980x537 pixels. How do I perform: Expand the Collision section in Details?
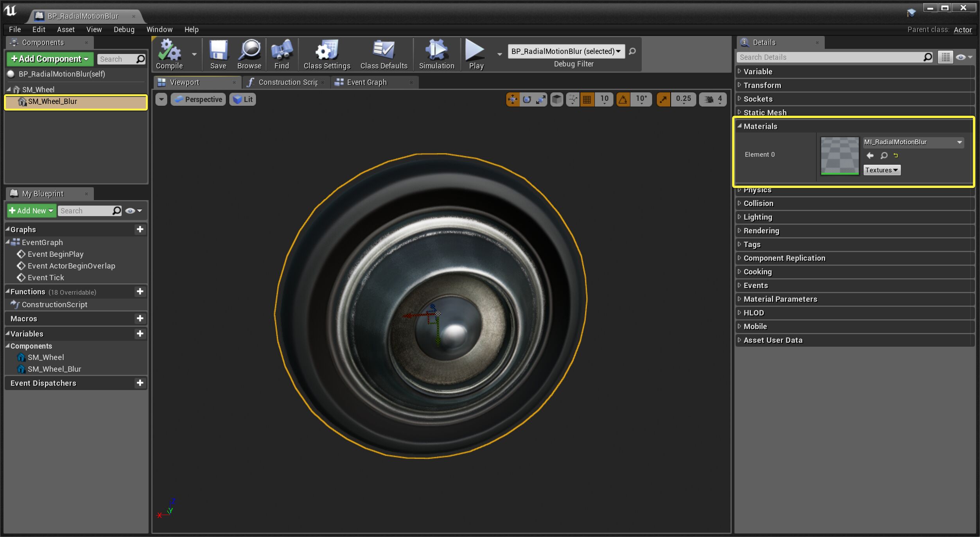(x=758, y=203)
